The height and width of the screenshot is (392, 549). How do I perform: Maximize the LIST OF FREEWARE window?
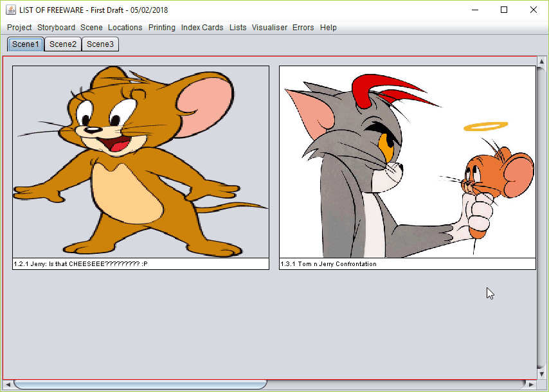pyautogui.click(x=504, y=10)
